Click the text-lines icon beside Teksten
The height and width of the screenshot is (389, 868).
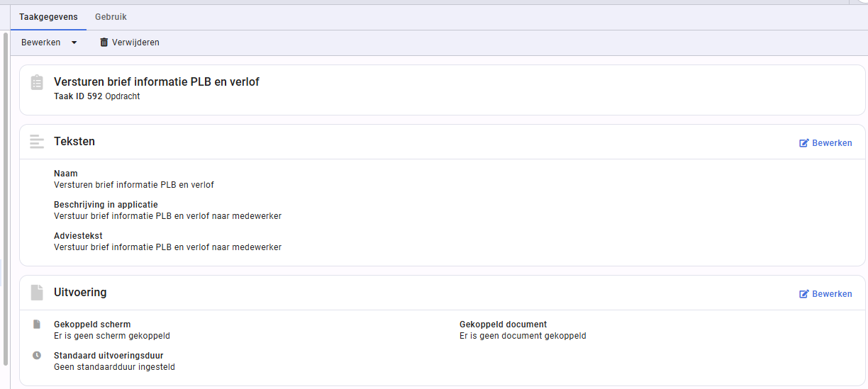[37, 142]
